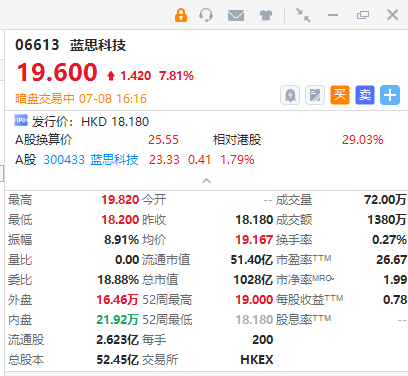Click the IPO badge icon
The image size is (408, 376).
(21, 120)
